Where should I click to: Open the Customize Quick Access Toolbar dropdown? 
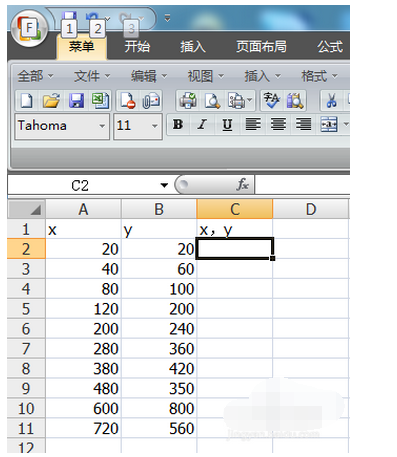167,18
